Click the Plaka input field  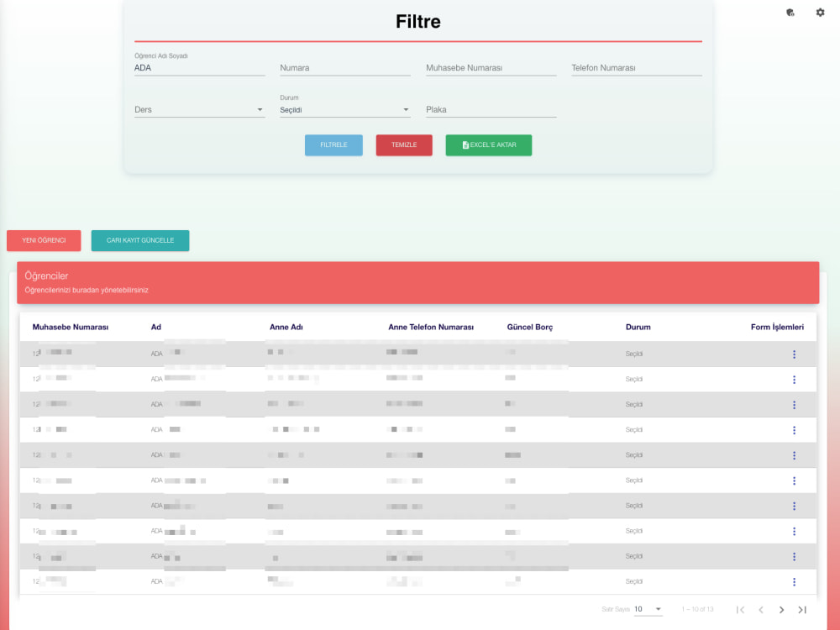[x=491, y=109]
